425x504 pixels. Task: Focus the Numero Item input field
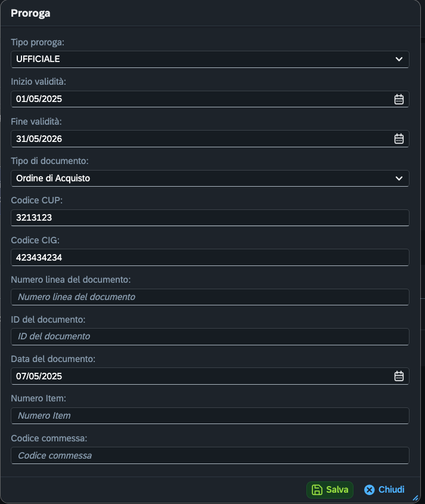[210, 416]
